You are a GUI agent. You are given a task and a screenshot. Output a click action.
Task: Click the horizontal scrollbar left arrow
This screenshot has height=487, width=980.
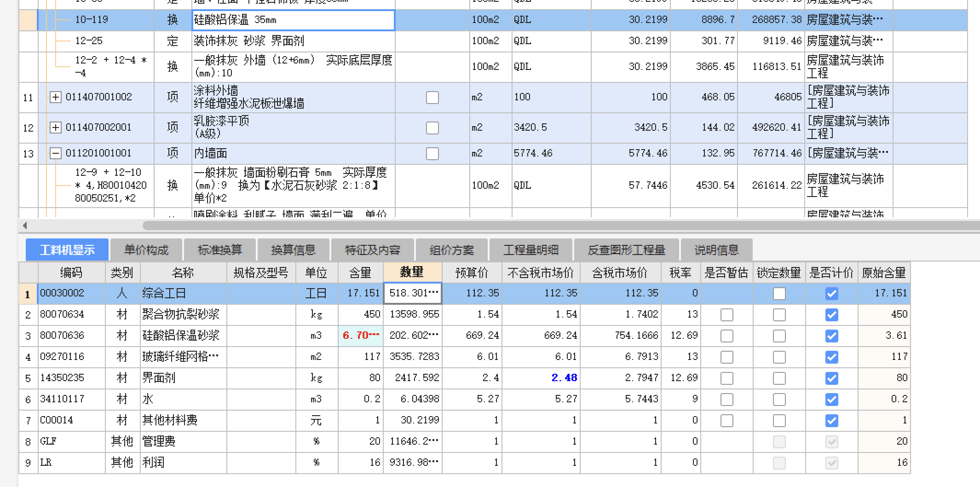tap(25, 226)
